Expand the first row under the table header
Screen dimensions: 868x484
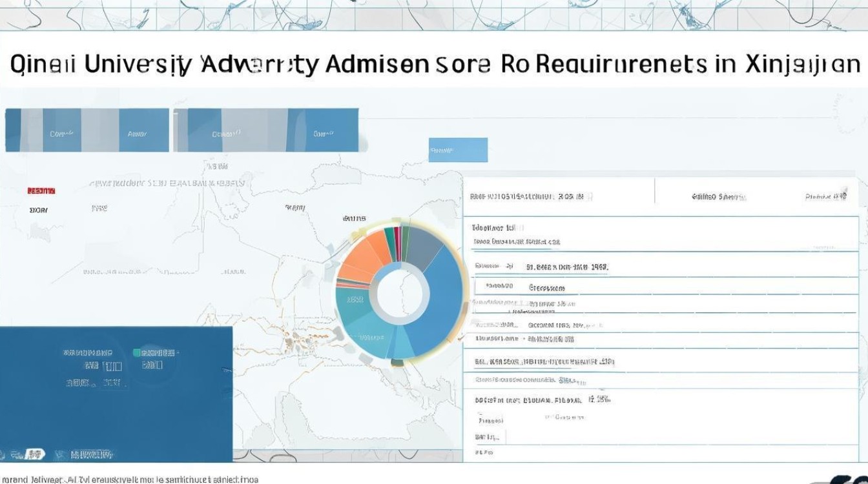click(497, 228)
